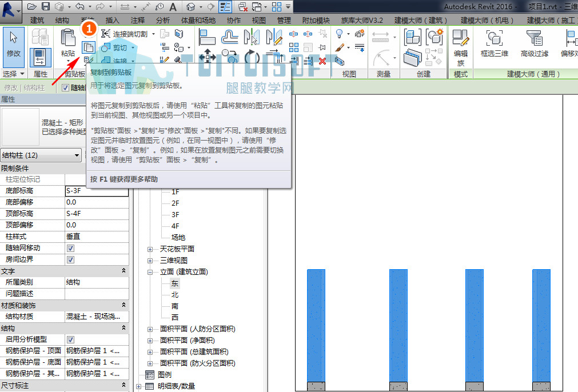Click the red Delete X icon
The image size is (578, 392).
pos(322,61)
